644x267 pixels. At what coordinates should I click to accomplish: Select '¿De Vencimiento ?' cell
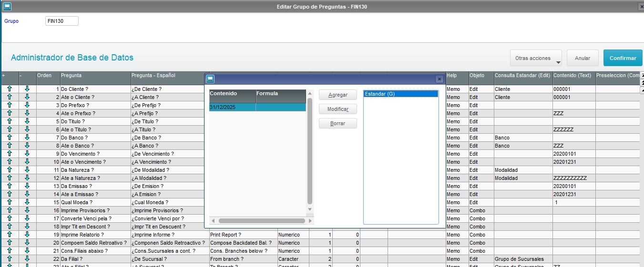tap(167, 154)
